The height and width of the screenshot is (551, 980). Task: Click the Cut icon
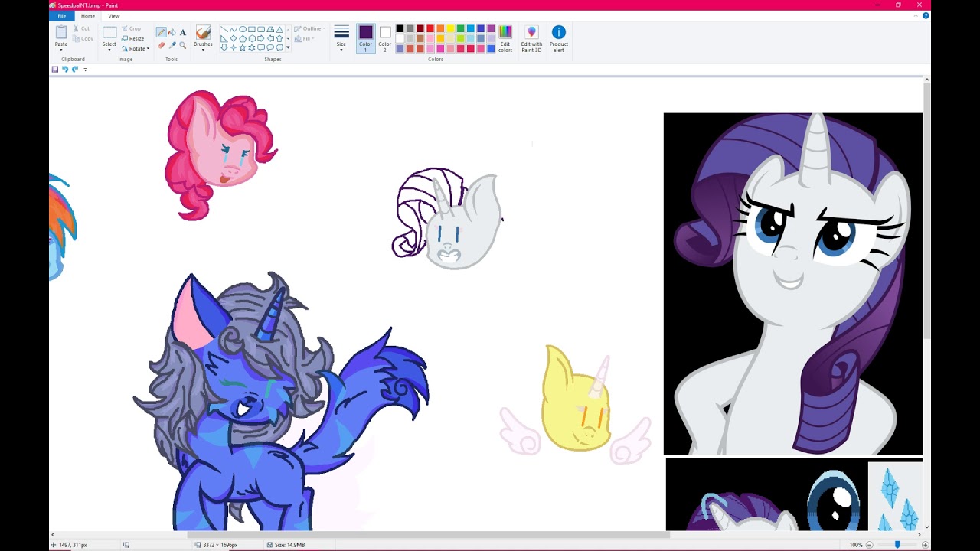click(76, 28)
